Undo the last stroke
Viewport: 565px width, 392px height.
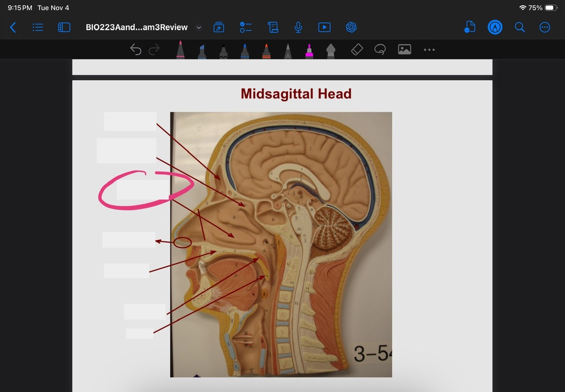(136, 50)
